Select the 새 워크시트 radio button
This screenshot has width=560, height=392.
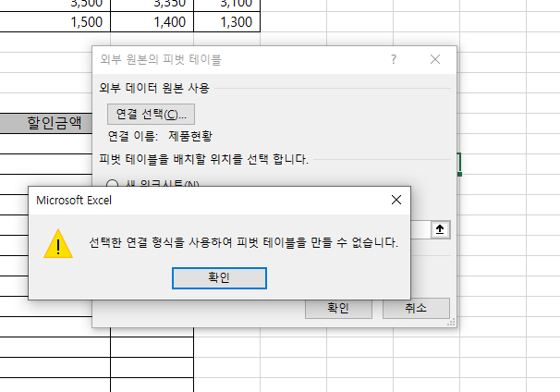(113, 184)
